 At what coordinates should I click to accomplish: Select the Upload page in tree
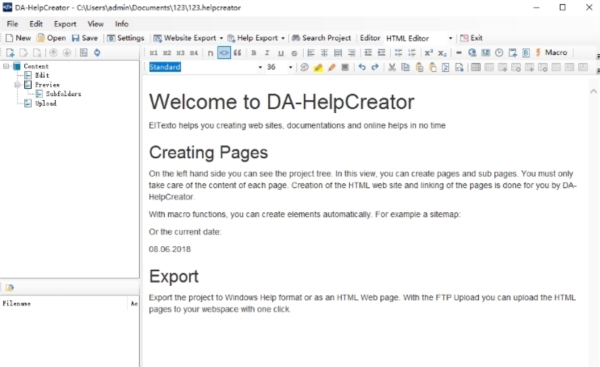point(46,103)
